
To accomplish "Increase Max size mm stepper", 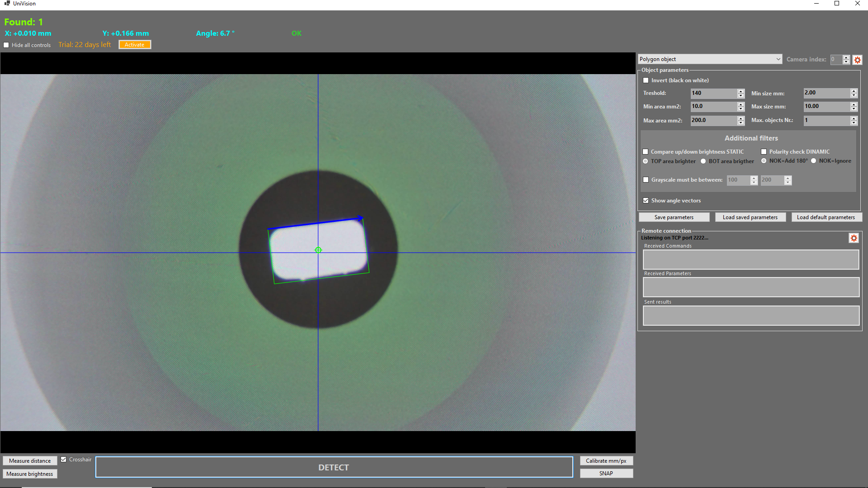I will tap(854, 104).
